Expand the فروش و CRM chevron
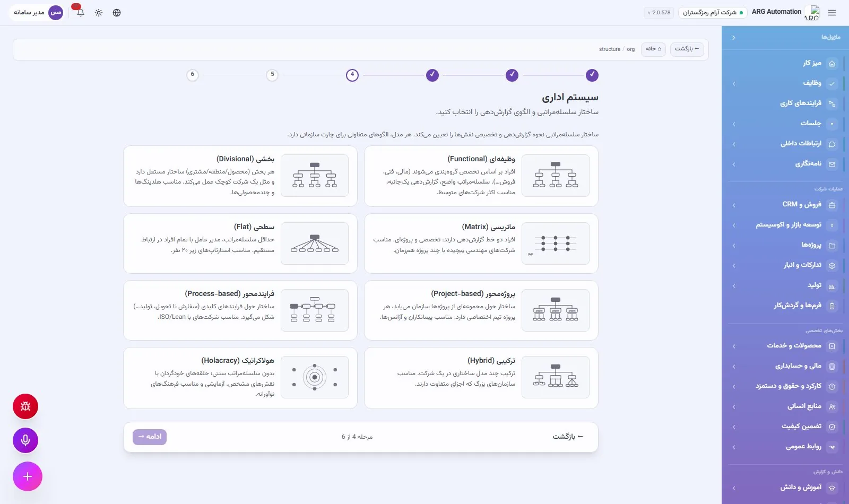The image size is (849, 504). click(x=734, y=205)
